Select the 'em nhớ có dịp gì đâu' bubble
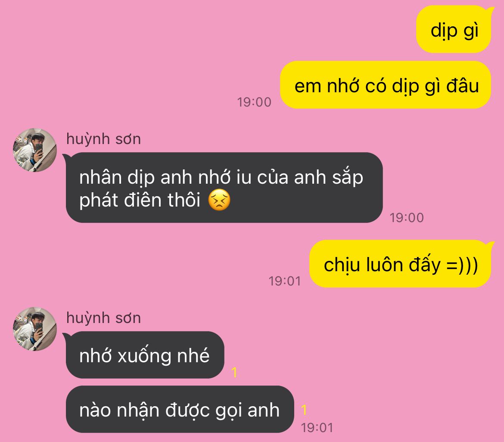The height and width of the screenshot is (442, 504). click(386, 85)
